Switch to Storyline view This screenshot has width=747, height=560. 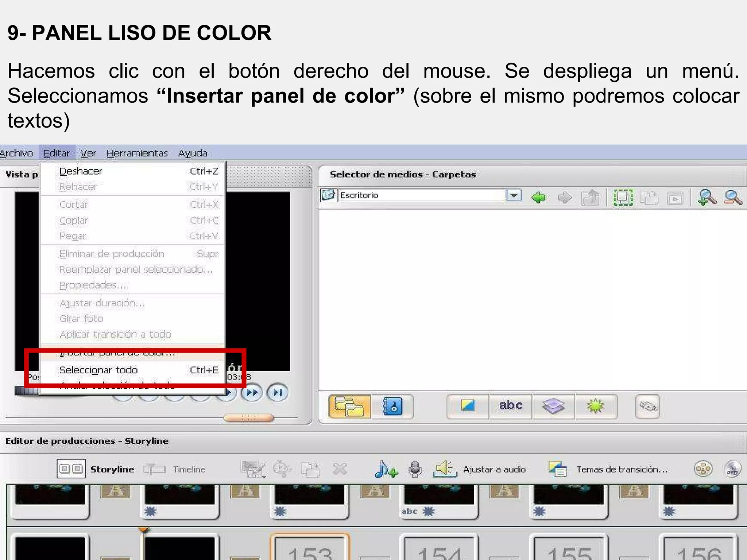point(96,469)
